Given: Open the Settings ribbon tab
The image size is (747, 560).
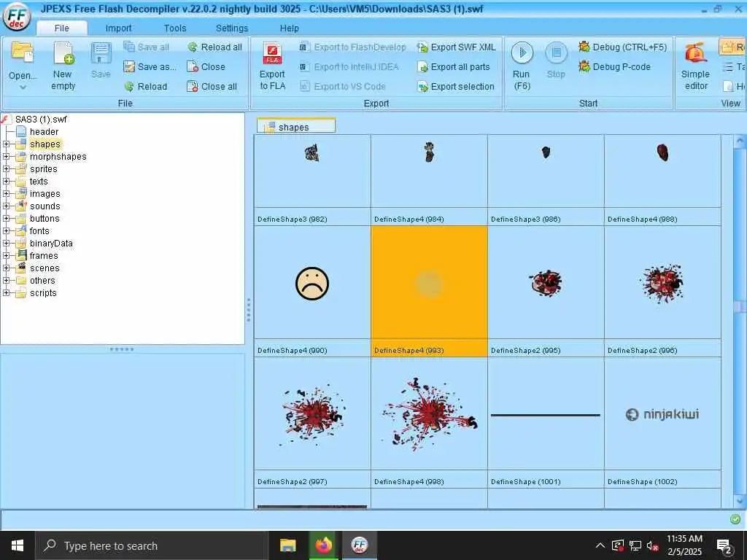Looking at the screenshot, I should coord(231,28).
